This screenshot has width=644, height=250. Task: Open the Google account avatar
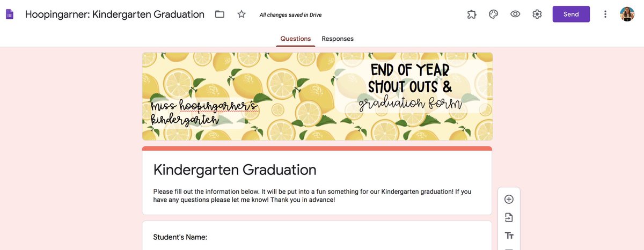627,14
